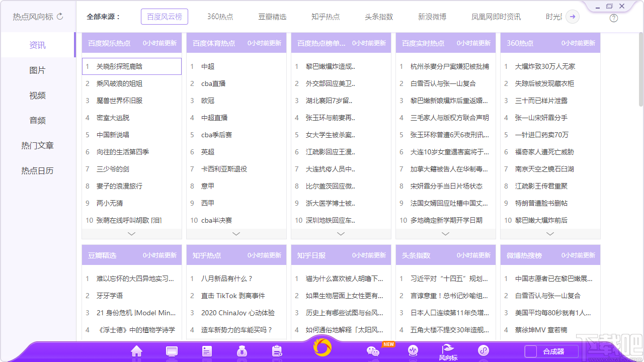Open the document article icon in the bottom bar
This screenshot has width=644, height=362.
click(207, 351)
